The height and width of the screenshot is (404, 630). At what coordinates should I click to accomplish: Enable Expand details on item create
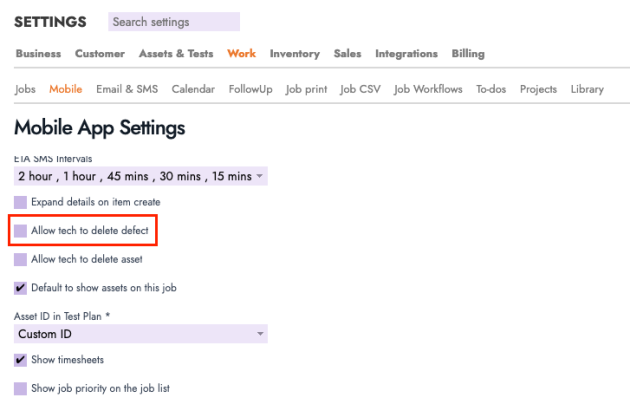(21, 202)
